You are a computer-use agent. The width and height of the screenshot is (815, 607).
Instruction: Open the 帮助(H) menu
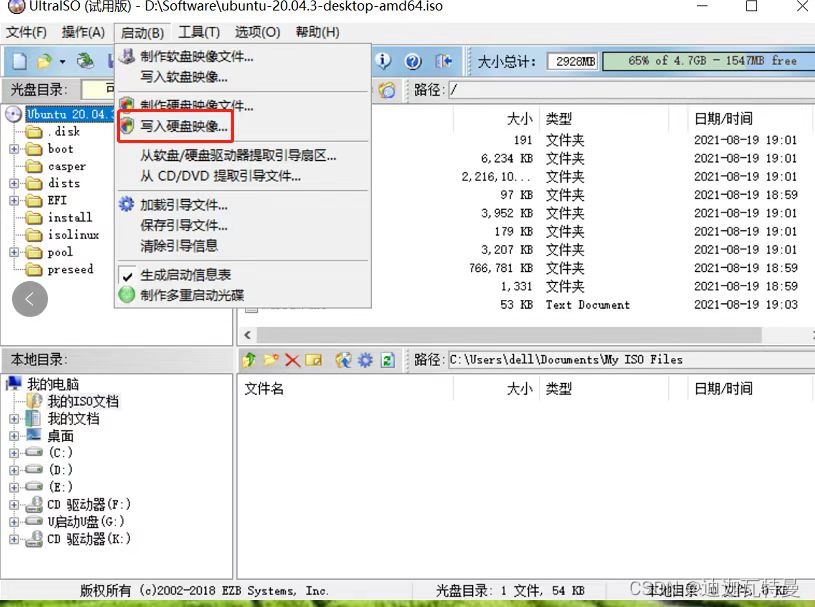[318, 32]
